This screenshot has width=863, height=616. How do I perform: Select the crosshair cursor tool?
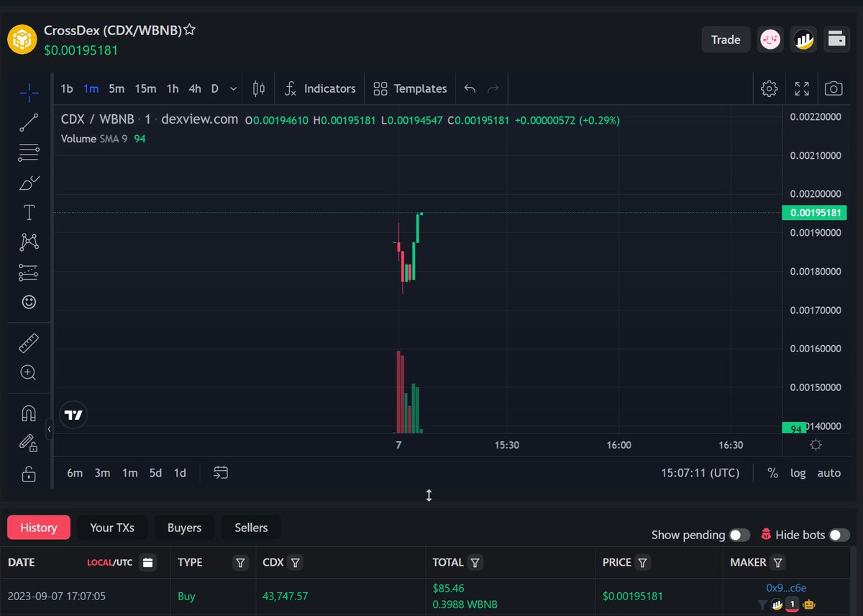29,92
